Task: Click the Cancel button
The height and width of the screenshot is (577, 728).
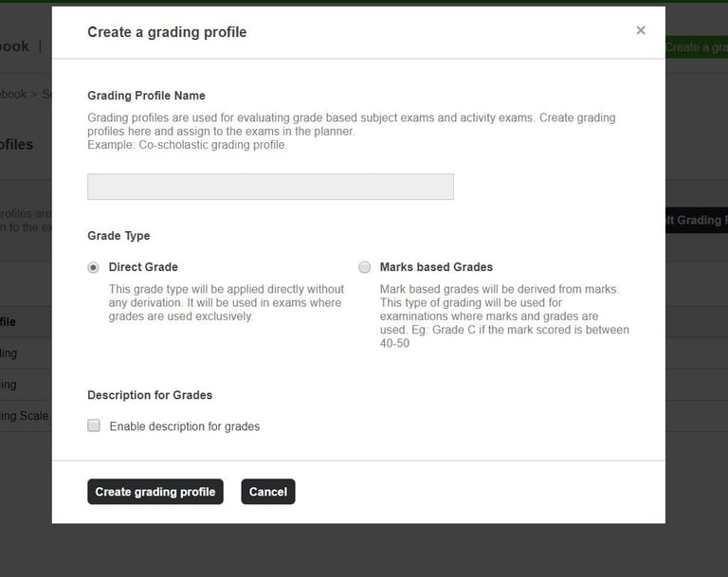Action: (x=268, y=492)
